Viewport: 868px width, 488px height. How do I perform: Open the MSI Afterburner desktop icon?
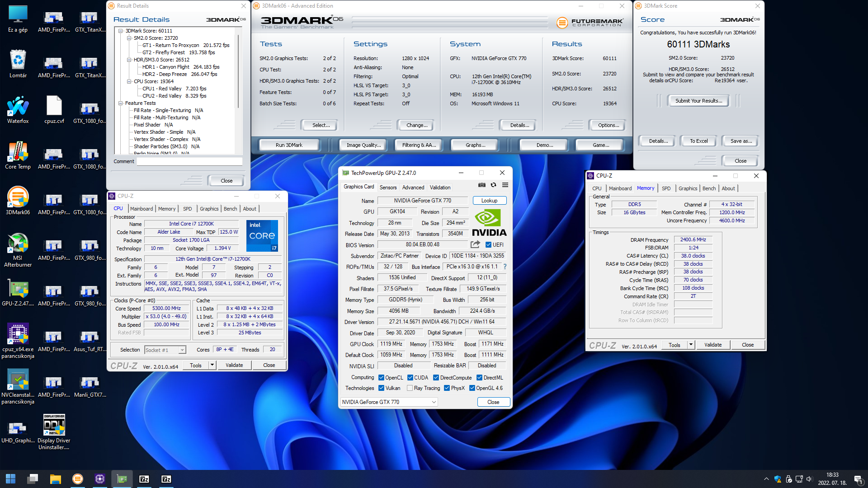click(x=18, y=250)
